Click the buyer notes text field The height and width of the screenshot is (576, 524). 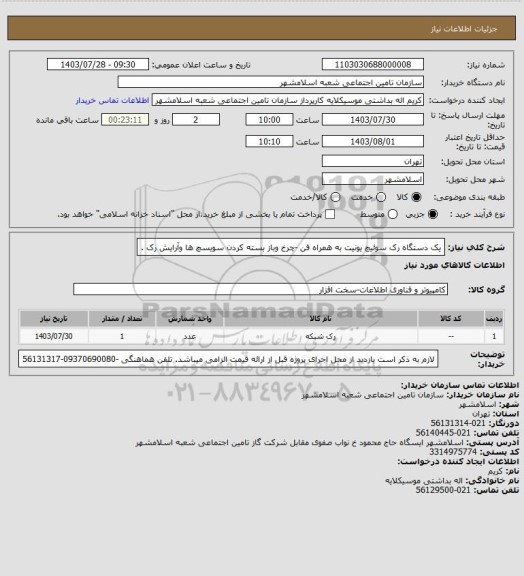228,359
